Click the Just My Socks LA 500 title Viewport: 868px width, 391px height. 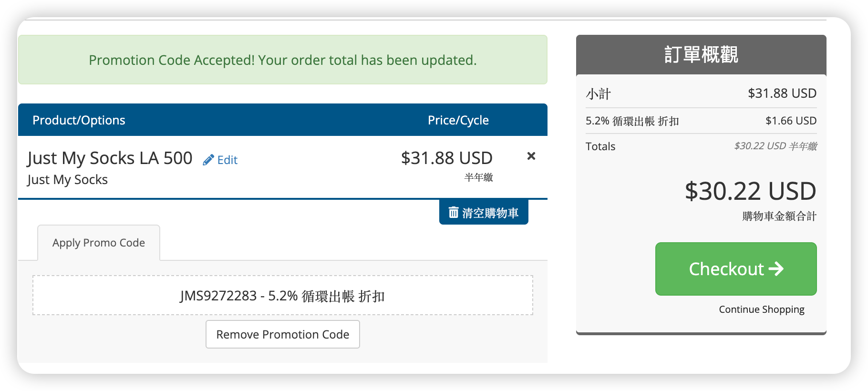click(x=110, y=158)
